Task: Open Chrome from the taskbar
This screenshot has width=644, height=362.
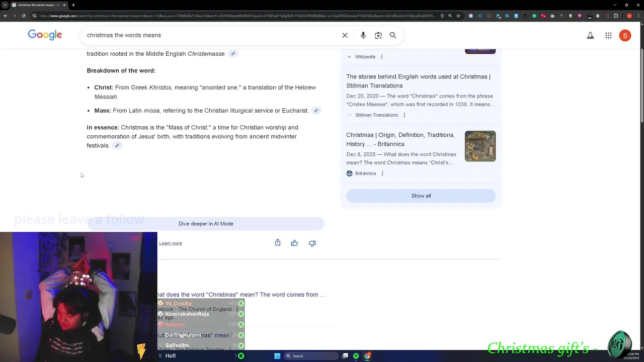Action: pyautogui.click(x=367, y=356)
